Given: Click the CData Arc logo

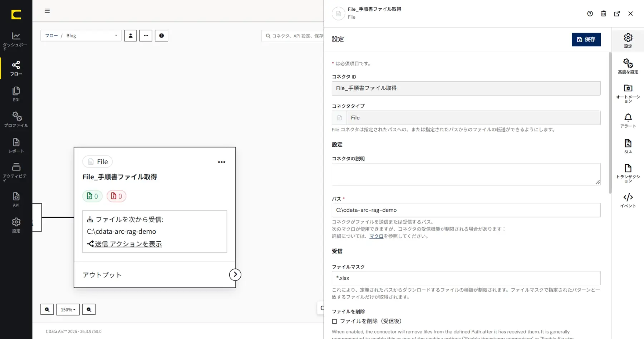Looking at the screenshot, I should [x=16, y=14].
